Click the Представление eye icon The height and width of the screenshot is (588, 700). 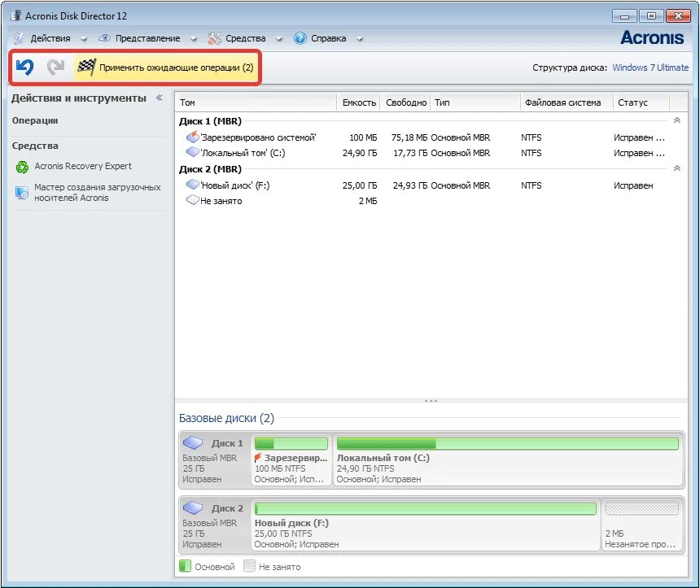click(104, 38)
